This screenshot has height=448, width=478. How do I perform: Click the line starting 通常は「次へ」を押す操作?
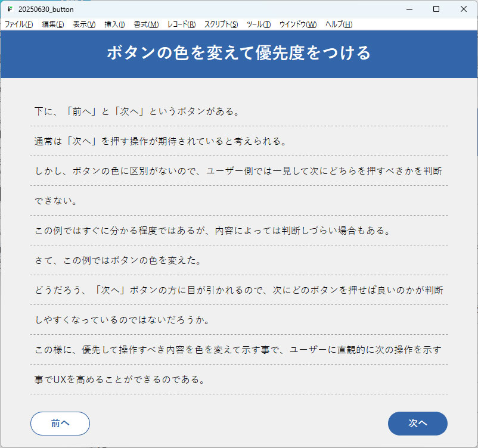[x=160, y=141]
